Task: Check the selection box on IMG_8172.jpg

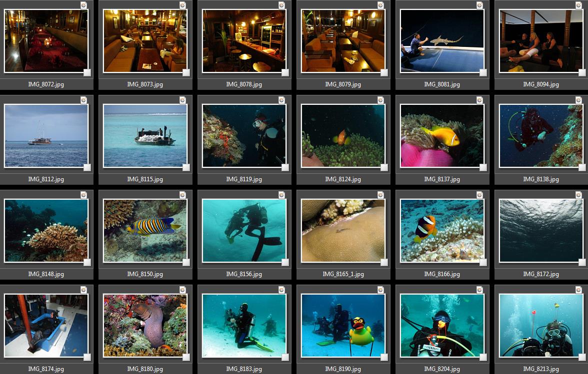Action: (582, 263)
